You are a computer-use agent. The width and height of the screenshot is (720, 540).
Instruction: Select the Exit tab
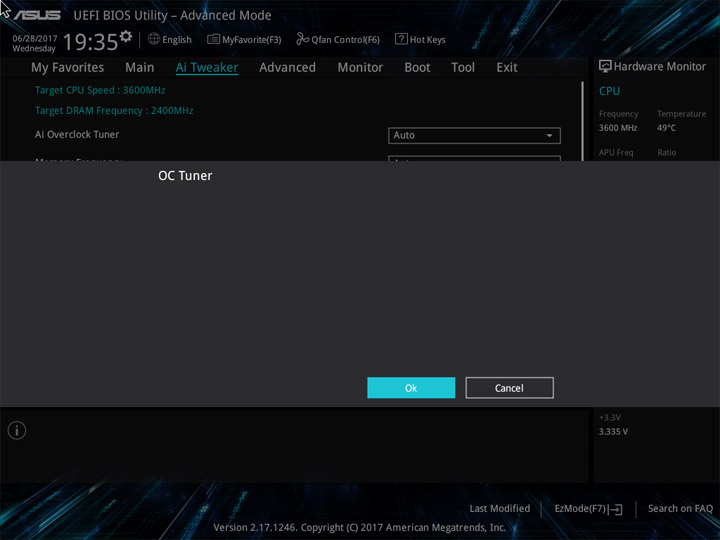point(507,68)
